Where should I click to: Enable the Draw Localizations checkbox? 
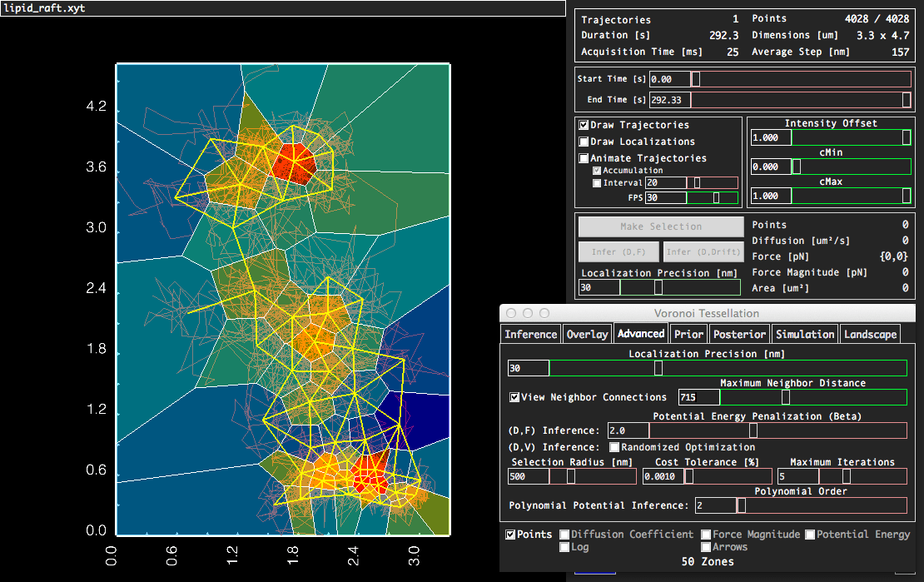pos(584,142)
